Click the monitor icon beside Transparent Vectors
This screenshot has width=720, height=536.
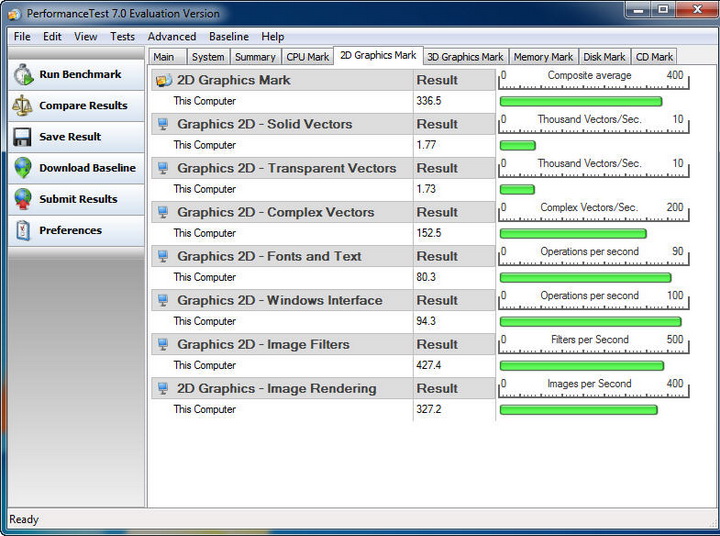163,168
